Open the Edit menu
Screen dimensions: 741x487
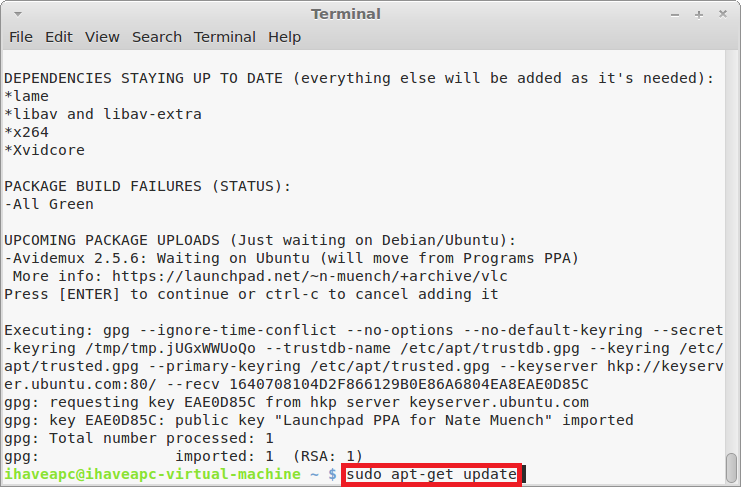[x=59, y=37]
